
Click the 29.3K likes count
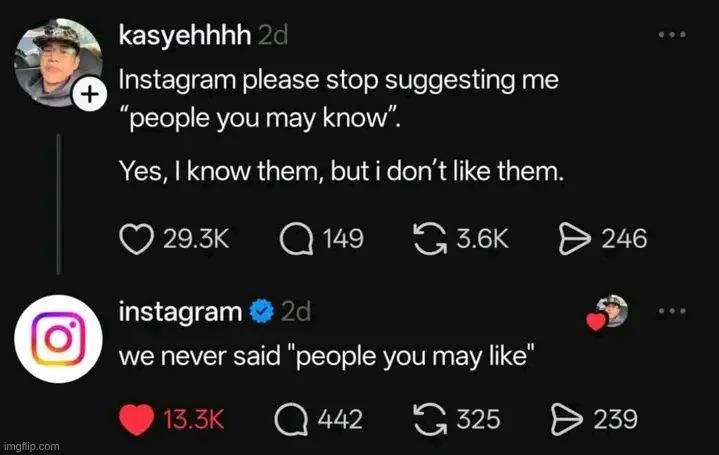point(195,239)
